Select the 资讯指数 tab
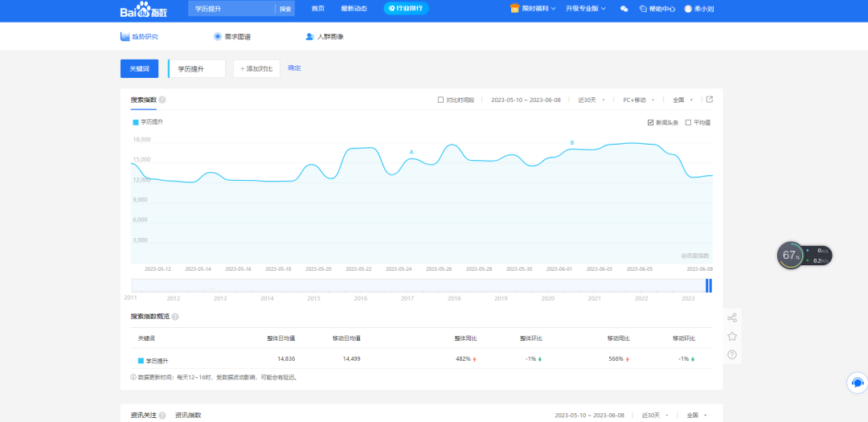868x422 pixels. point(188,416)
